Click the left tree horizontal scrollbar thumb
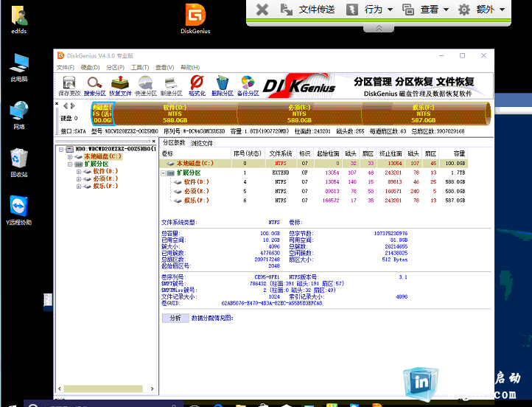 click(103, 389)
